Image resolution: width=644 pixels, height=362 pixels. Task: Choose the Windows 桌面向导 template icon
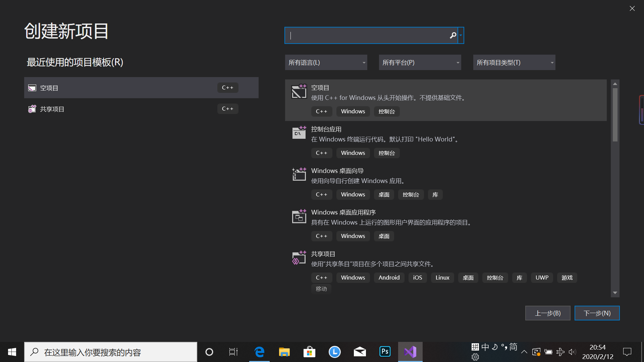[x=299, y=174]
